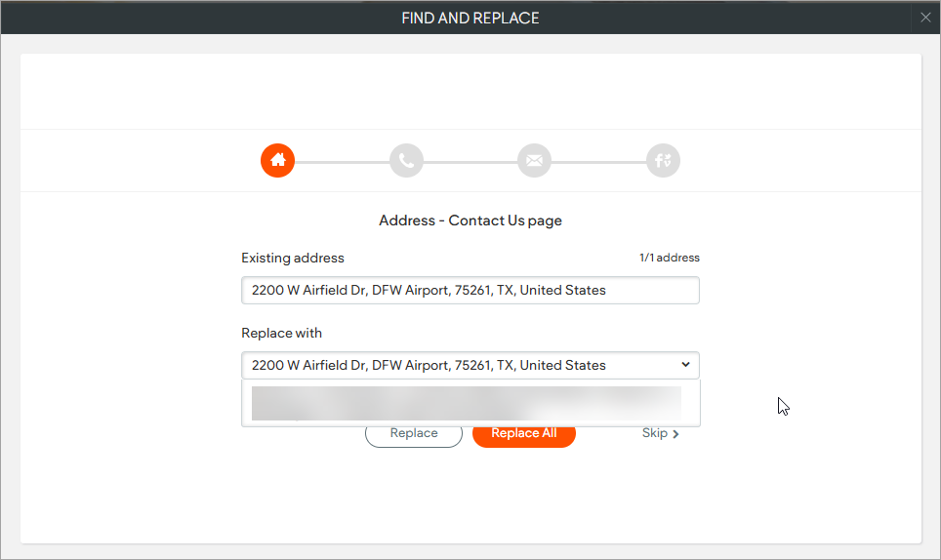Close the Find and Replace dialog

pos(925,17)
